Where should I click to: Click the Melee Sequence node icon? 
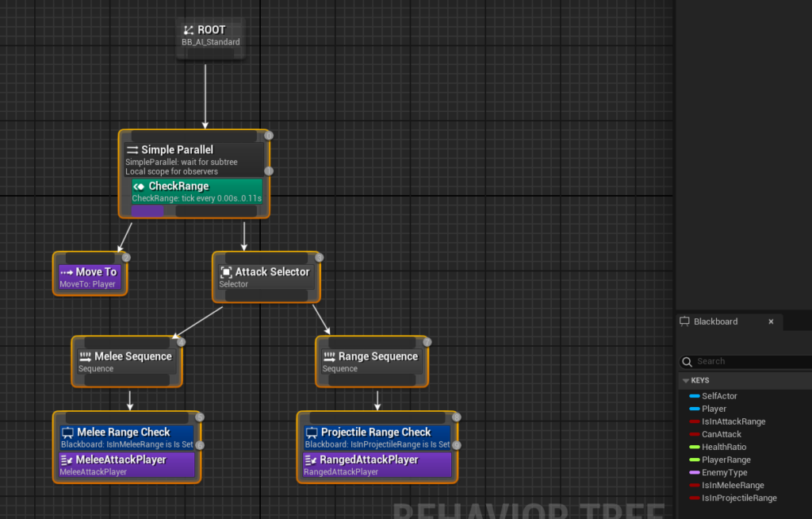85,357
